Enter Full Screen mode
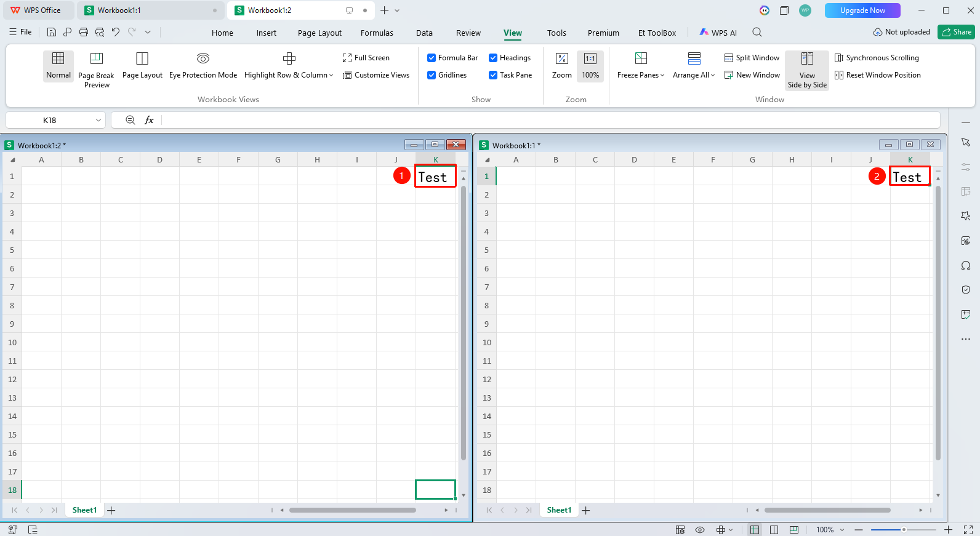The width and height of the screenshot is (980, 536). tap(366, 58)
